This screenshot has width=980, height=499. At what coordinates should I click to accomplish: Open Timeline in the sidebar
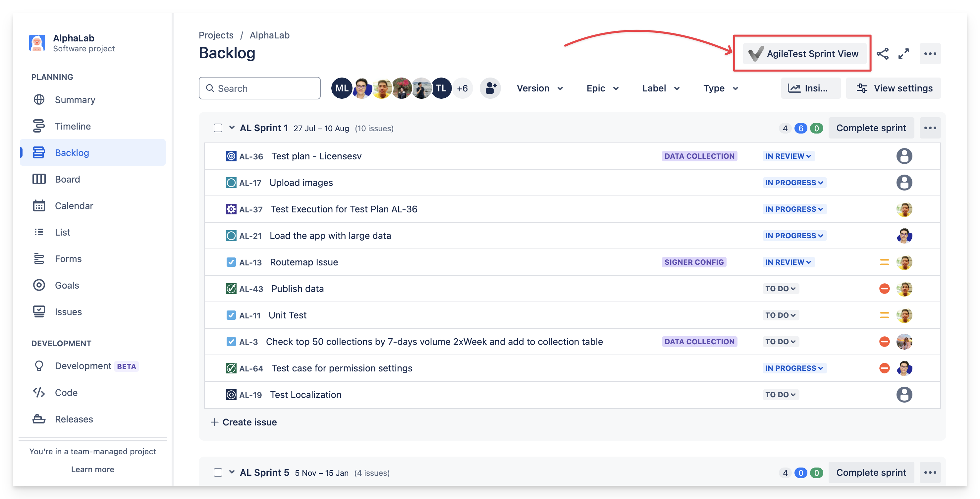tap(73, 126)
